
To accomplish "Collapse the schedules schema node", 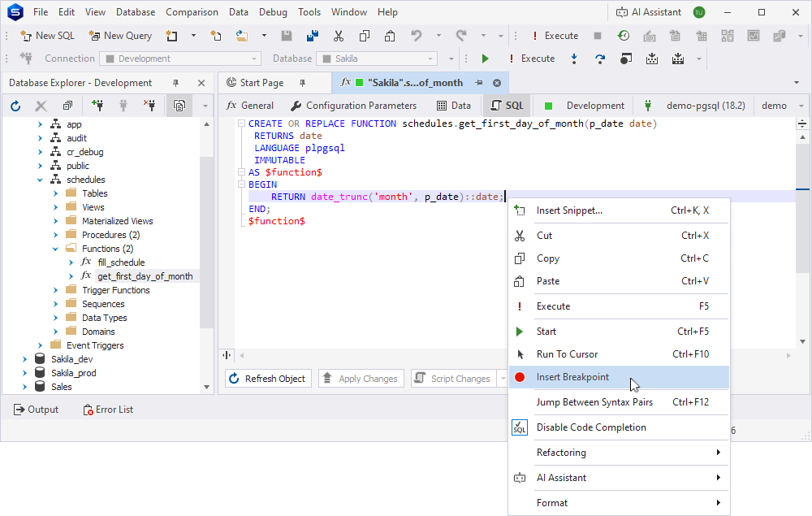I will point(41,180).
